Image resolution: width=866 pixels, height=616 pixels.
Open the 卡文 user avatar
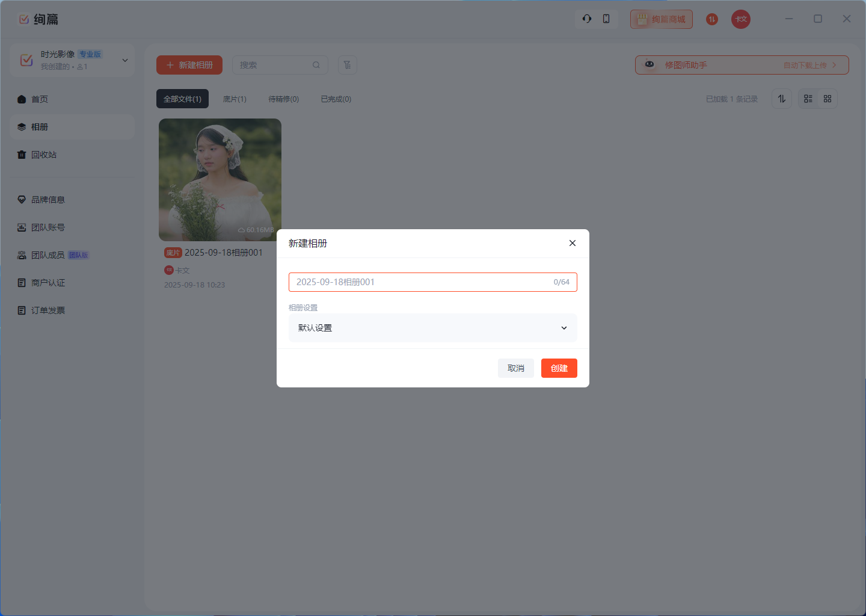pos(741,19)
